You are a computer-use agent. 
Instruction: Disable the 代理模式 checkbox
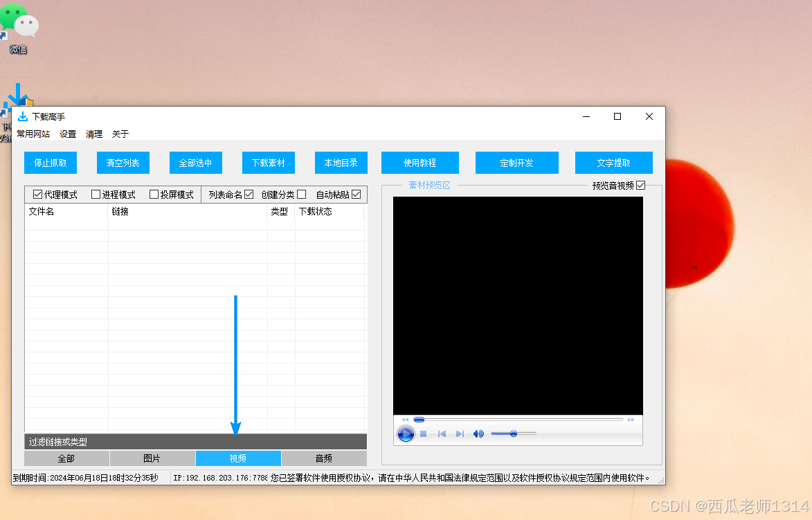click(x=37, y=195)
